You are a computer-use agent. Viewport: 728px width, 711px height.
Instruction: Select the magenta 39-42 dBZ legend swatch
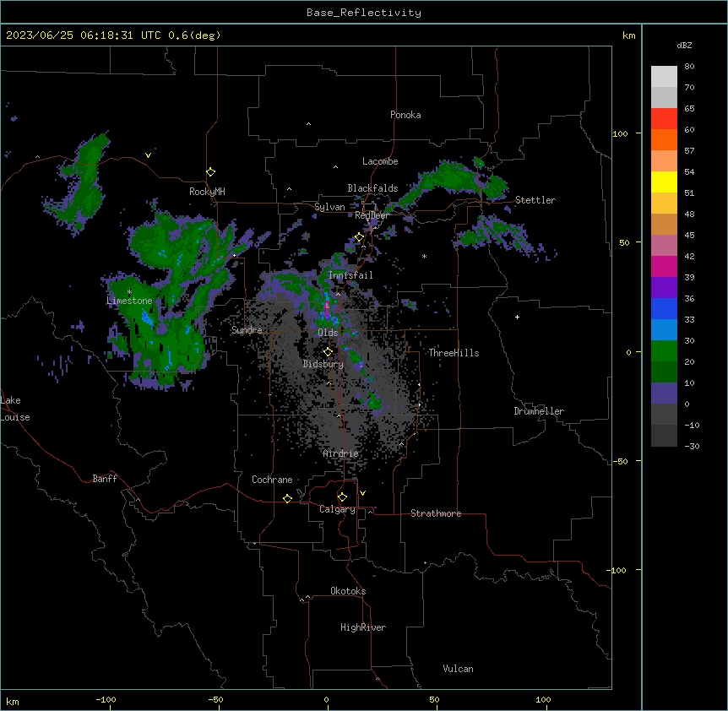(x=664, y=266)
